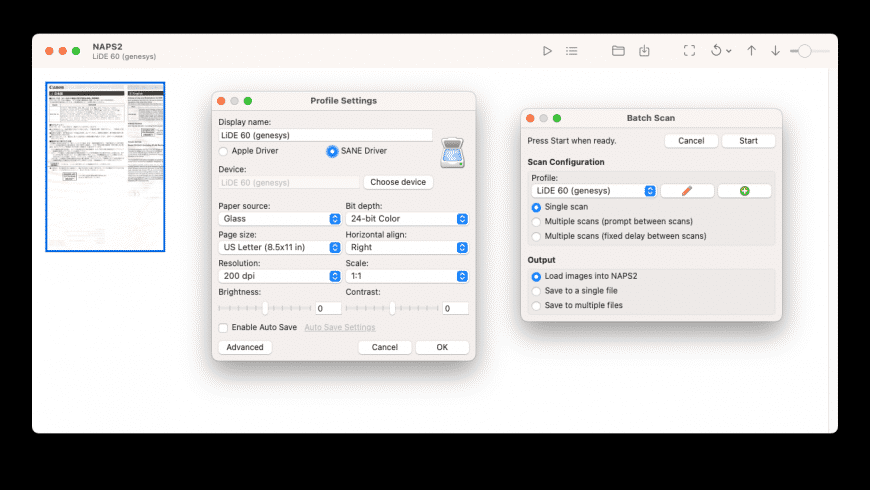The height and width of the screenshot is (490, 870).
Task: Select the Single scan option
Action: click(x=536, y=207)
